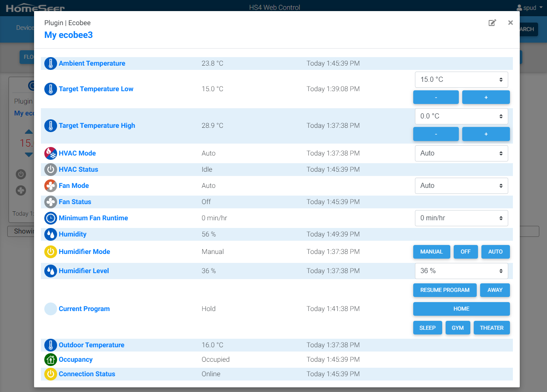Activate the HOME program
This screenshot has width=547, height=392.
click(461, 308)
